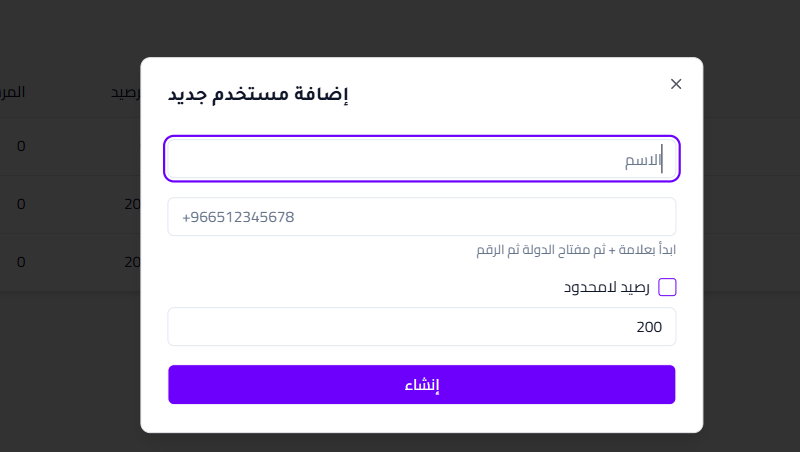Screen dimensions: 800x452
Task: Close the add new user dialog
Action: coord(676,84)
